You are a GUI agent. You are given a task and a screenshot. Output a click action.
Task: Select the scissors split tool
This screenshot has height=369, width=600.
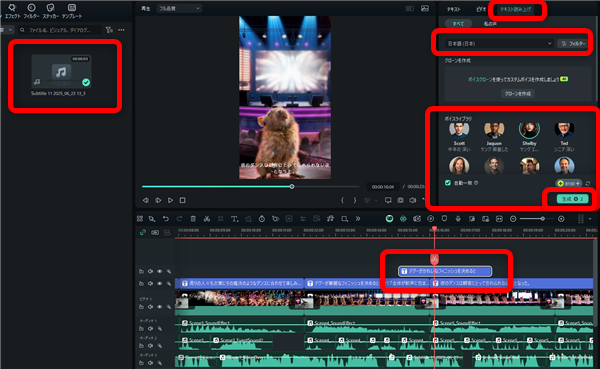(x=207, y=219)
